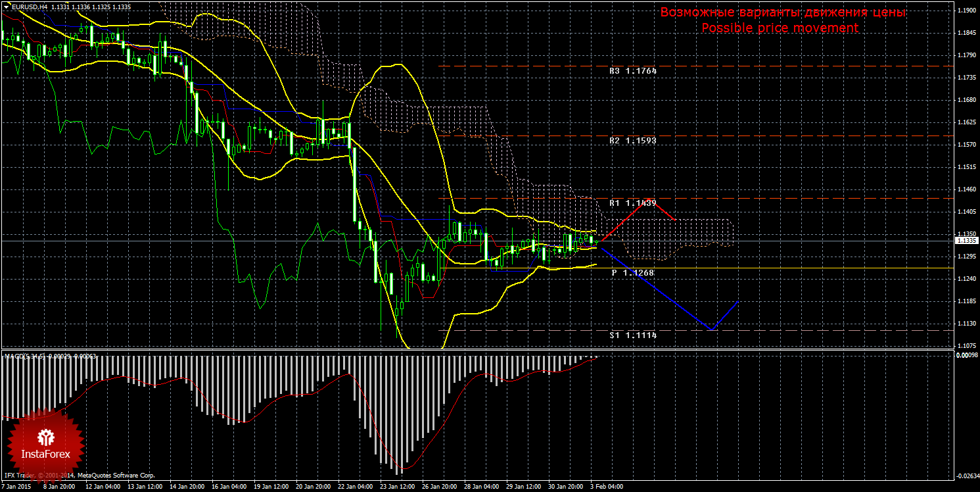Click the 7 Jan 2015 date label
The height and width of the screenshot is (492, 980).
[x=17, y=487]
